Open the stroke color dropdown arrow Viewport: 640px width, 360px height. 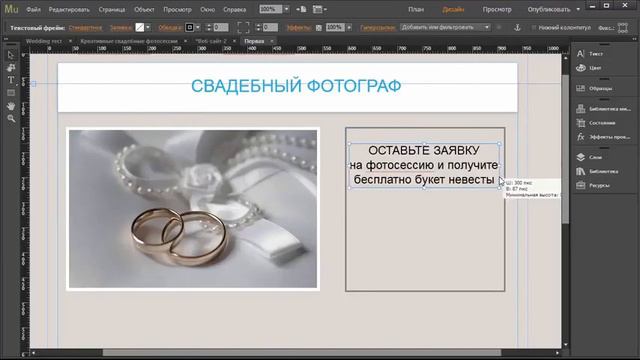coord(198,27)
